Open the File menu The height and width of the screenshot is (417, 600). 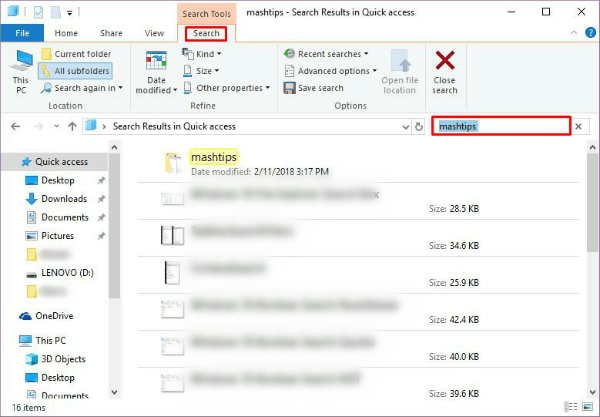pyautogui.click(x=22, y=33)
